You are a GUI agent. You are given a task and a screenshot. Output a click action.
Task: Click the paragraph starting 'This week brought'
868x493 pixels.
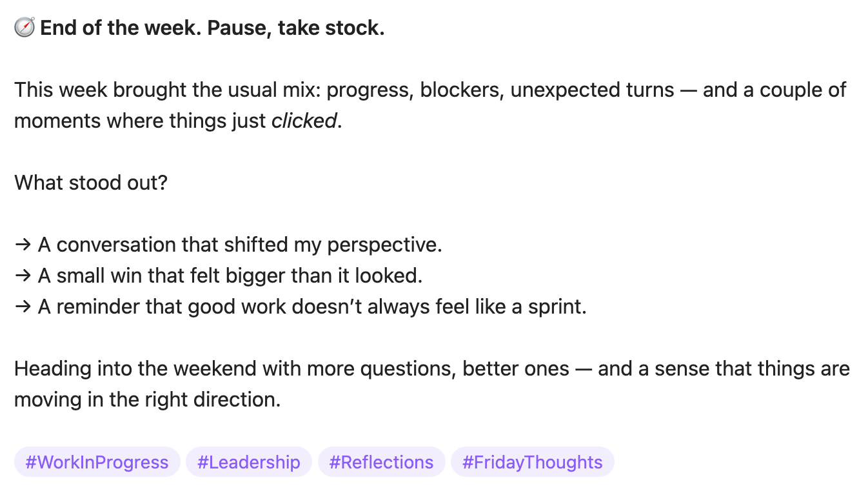(x=430, y=105)
